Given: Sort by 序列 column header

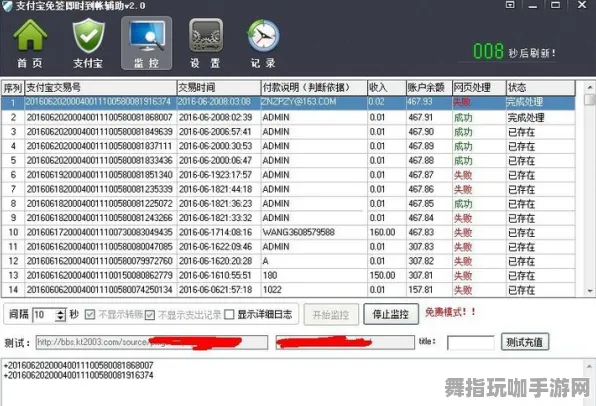Looking at the screenshot, I should coord(13,88).
